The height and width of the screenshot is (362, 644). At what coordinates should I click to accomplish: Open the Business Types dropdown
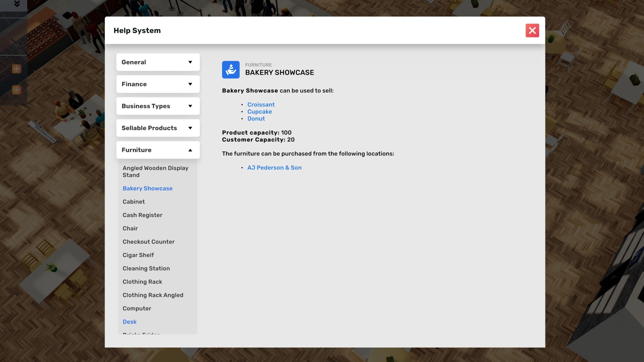(158, 106)
